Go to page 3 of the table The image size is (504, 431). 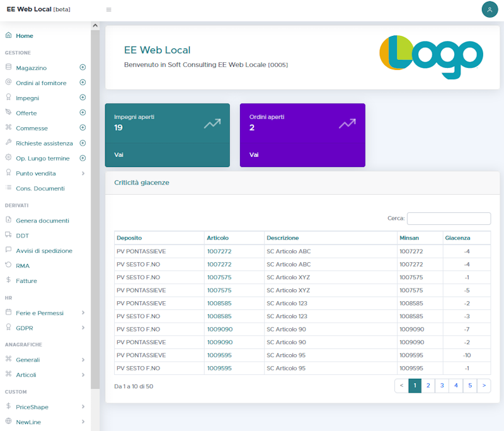pos(442,386)
